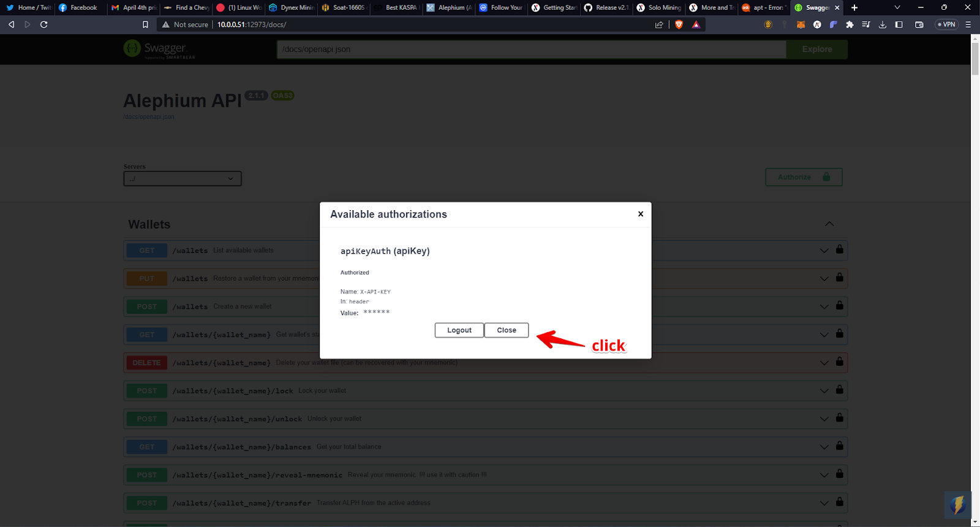Reload the page

[x=44, y=25]
